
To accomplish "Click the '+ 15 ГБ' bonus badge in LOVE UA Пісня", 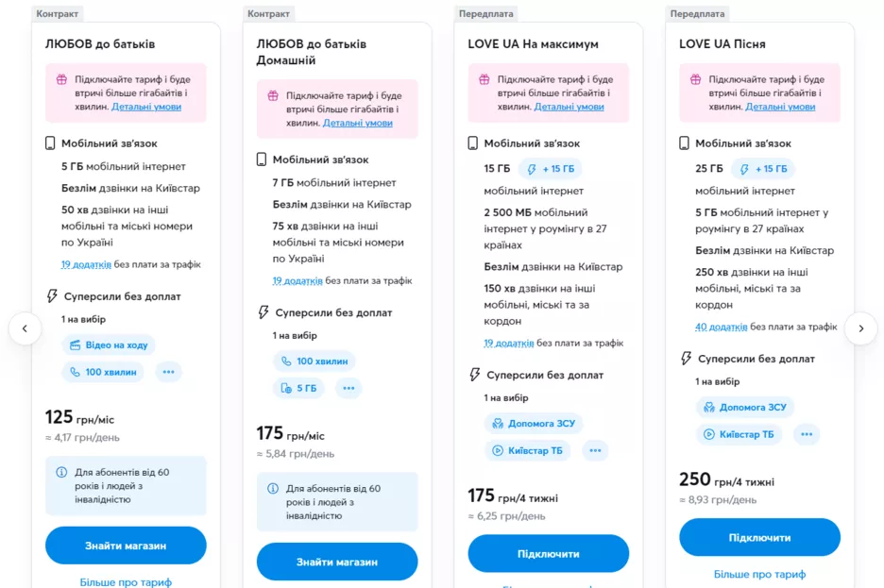I will [x=761, y=169].
